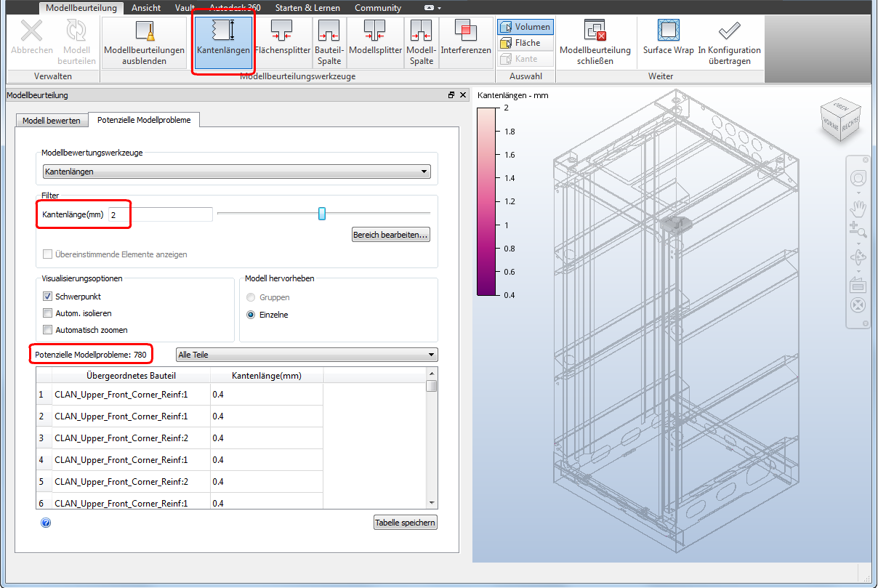Open the Starten & Lernen tab

(308, 8)
